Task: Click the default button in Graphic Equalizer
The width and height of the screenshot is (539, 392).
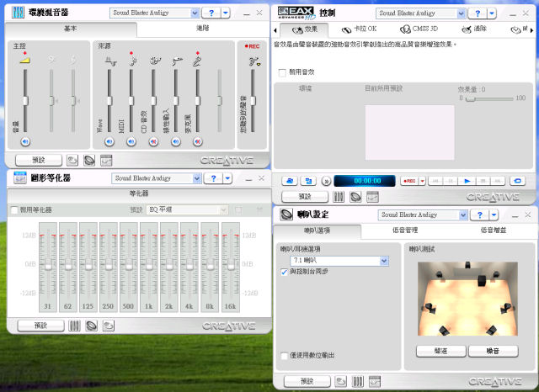Action: click(40, 326)
